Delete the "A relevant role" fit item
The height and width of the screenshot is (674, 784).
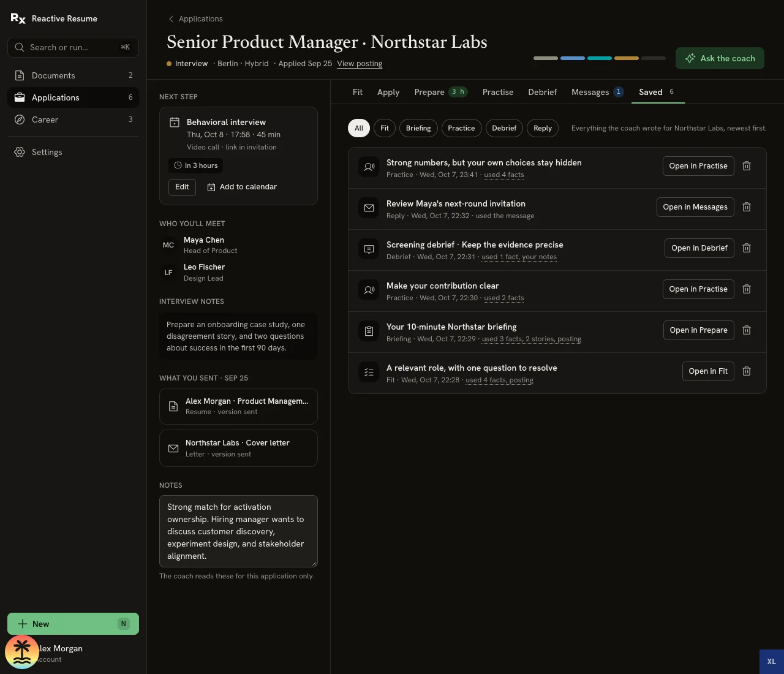(747, 371)
